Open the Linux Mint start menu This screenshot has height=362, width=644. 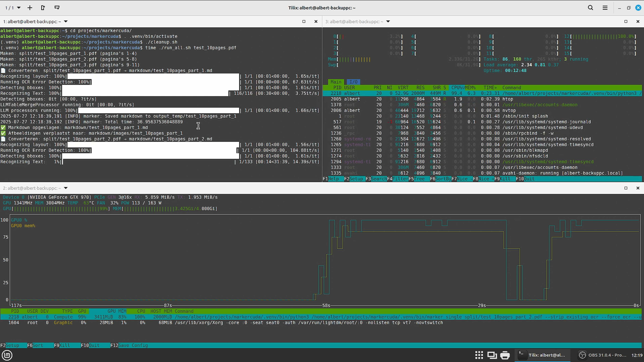click(7, 355)
